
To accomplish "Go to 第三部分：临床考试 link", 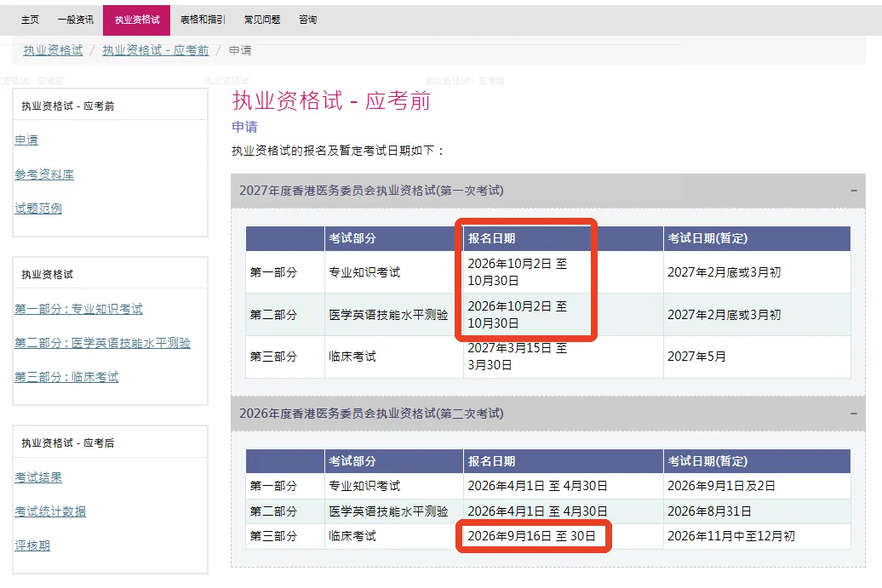I will click(x=66, y=377).
